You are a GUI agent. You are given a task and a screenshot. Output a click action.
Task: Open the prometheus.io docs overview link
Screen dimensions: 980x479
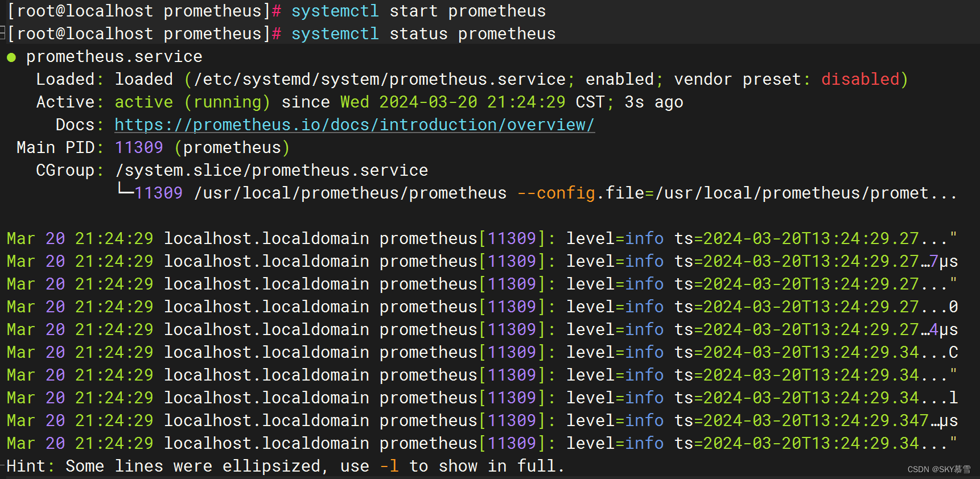pos(355,125)
